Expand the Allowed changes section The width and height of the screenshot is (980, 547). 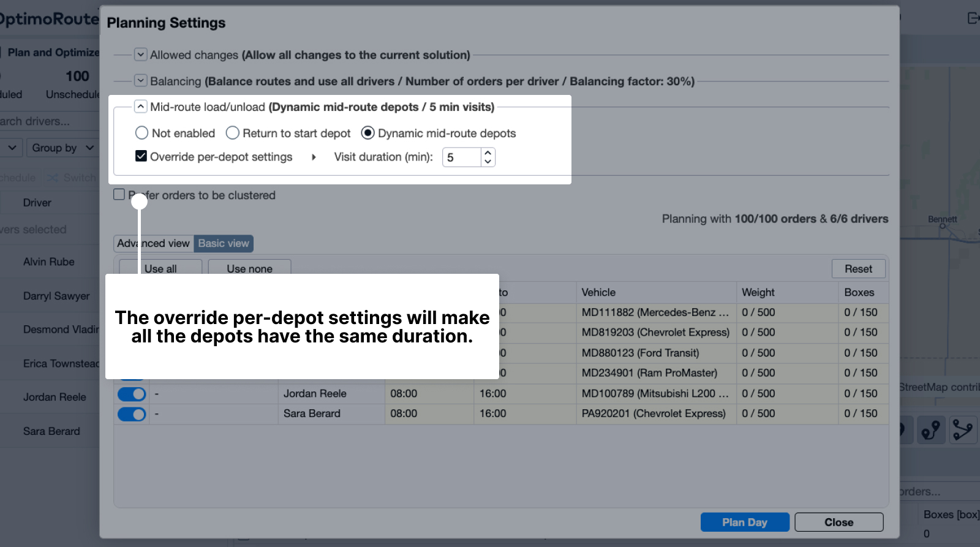point(141,55)
